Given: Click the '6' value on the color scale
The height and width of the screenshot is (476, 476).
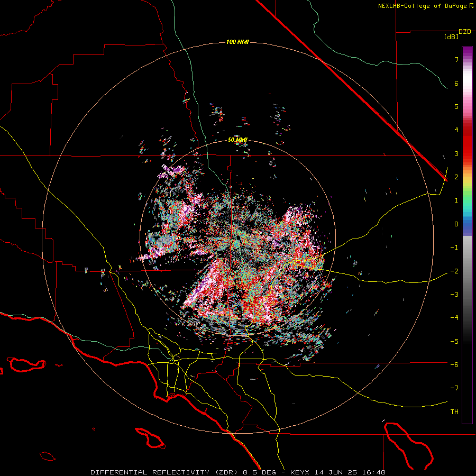Looking at the screenshot, I should click(456, 83).
